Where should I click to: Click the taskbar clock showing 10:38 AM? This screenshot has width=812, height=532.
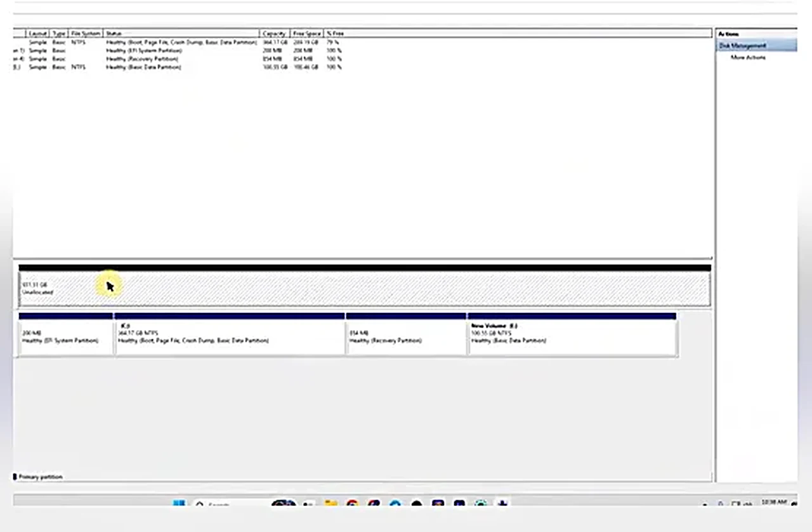pos(773,503)
